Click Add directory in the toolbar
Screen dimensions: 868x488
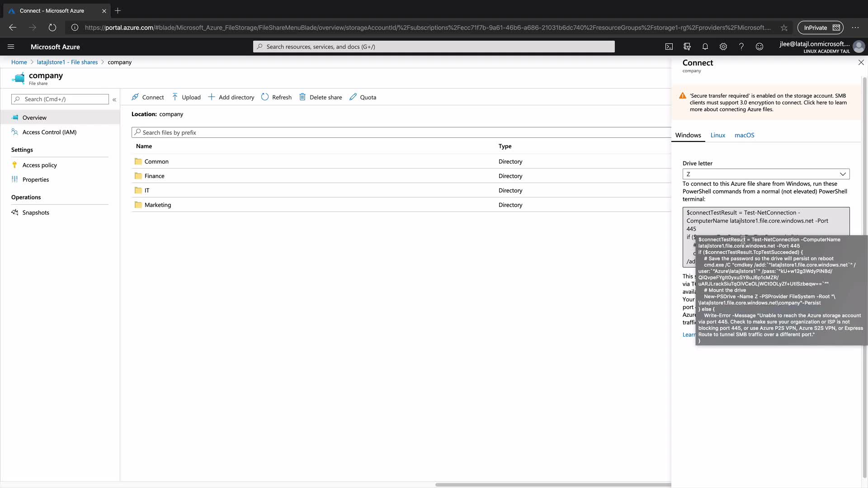pyautogui.click(x=231, y=97)
